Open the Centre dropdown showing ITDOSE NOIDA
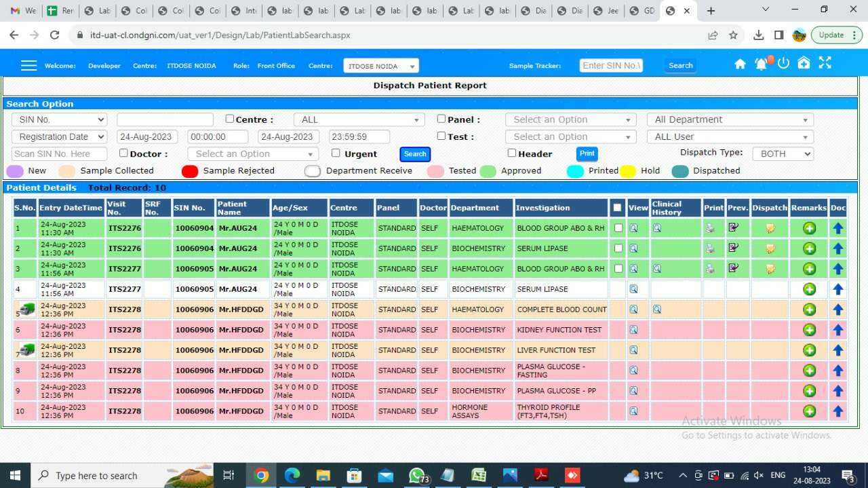868x488 pixels. pos(380,66)
